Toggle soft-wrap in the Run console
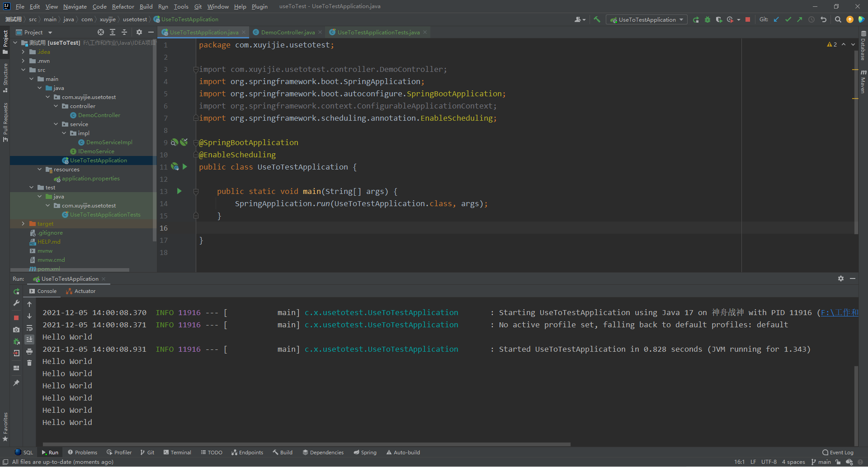The image size is (868, 467). click(29, 328)
